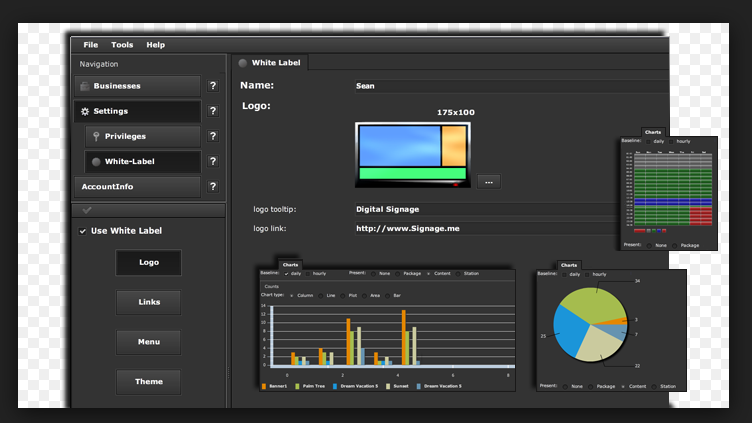Image resolution: width=752 pixels, height=423 pixels.
Task: Click the blue pie slice labeled 25
Action: tap(570, 332)
